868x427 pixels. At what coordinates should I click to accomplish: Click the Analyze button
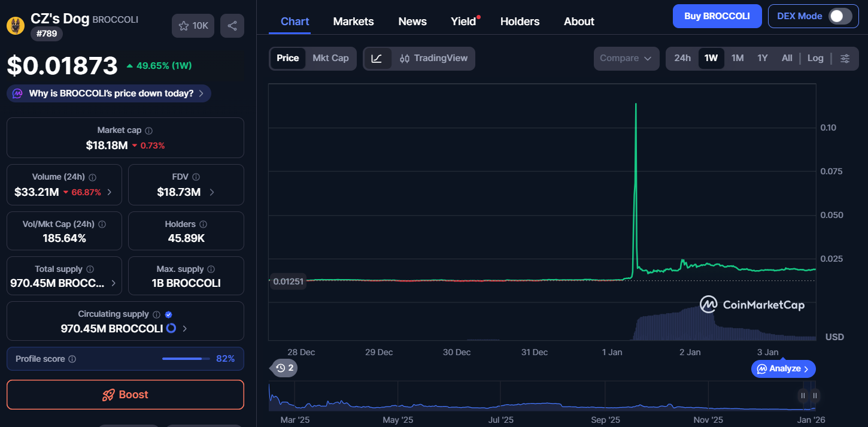tap(784, 369)
